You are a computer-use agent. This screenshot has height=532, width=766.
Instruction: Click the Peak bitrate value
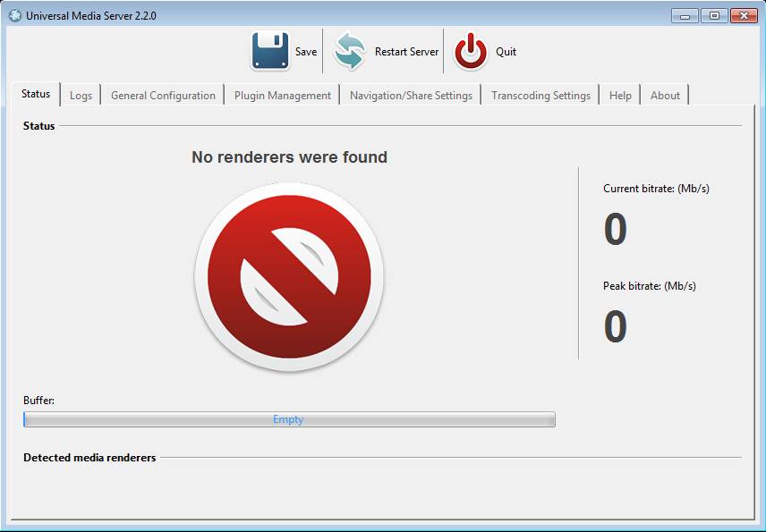click(615, 327)
